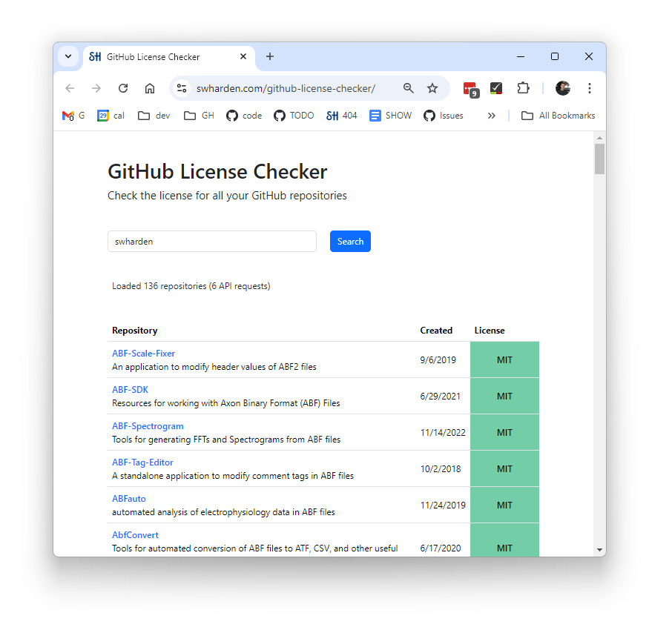Open the profile avatar menu

pyautogui.click(x=563, y=88)
